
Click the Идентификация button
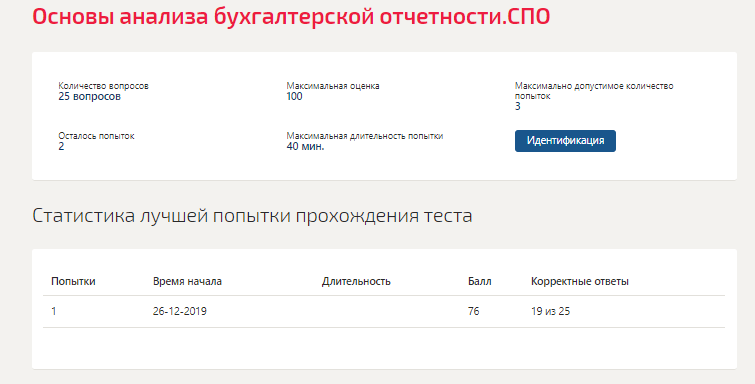[x=565, y=141]
